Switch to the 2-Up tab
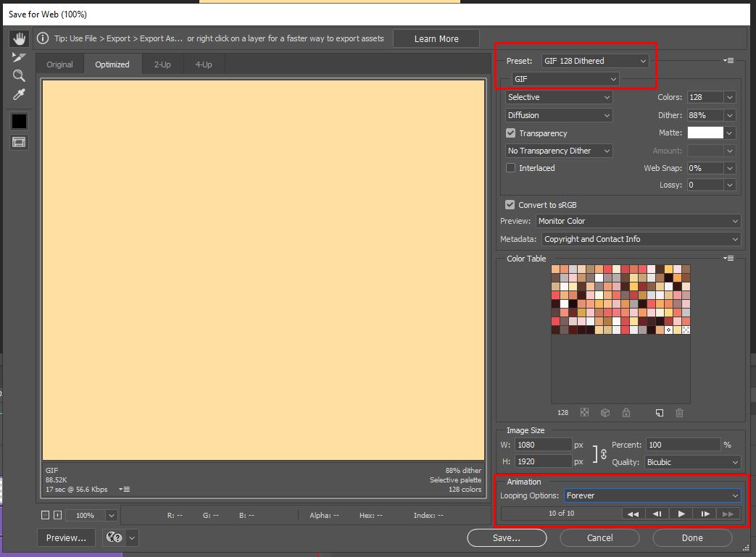This screenshot has width=756, height=557. pos(162,64)
